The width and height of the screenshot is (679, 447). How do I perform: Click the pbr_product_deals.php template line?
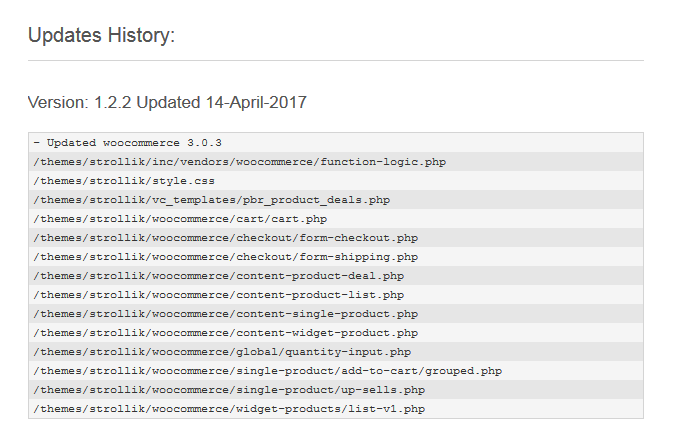[x=336, y=200]
